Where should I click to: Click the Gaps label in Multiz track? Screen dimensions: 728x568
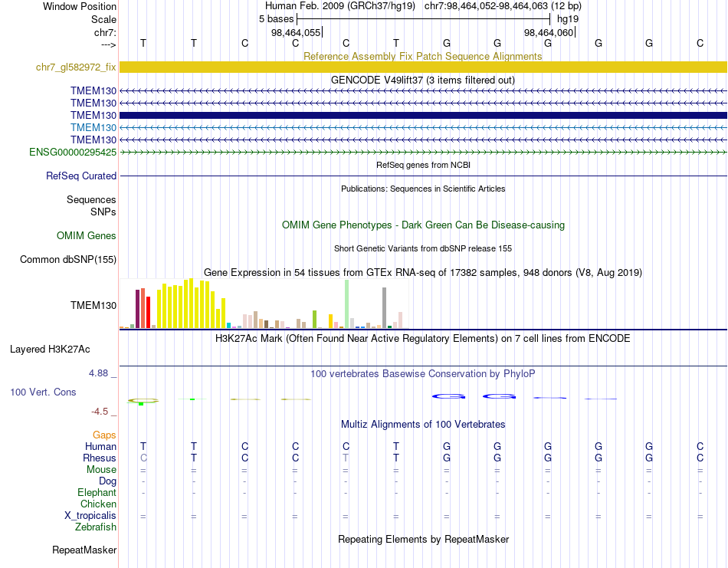pos(104,435)
